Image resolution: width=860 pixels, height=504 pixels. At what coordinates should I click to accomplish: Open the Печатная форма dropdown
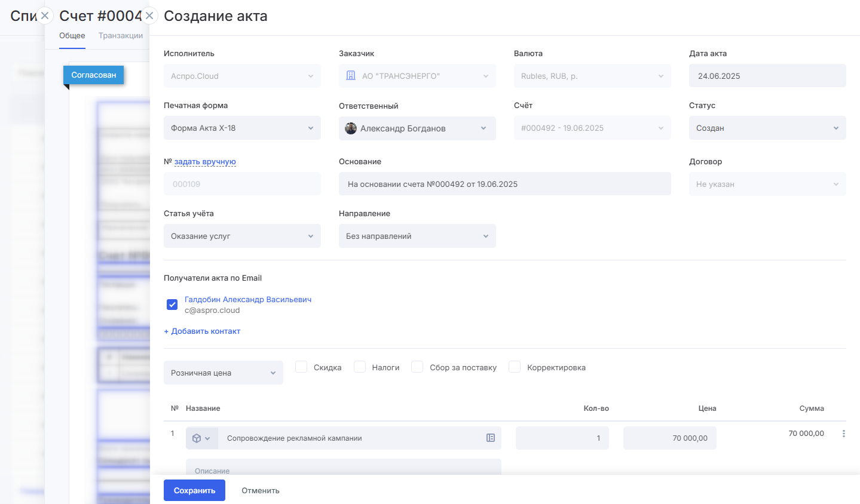point(242,128)
